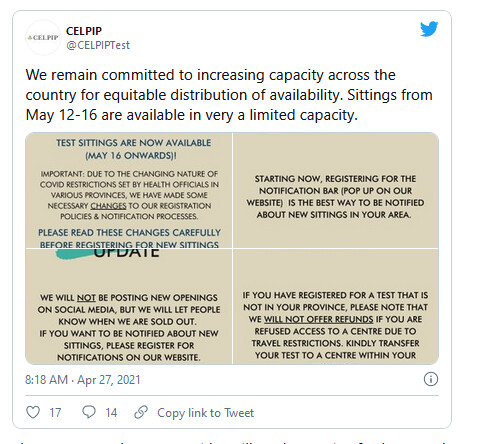Open replies via speech bubble icon
The height and width of the screenshot is (444, 479).
89,412
